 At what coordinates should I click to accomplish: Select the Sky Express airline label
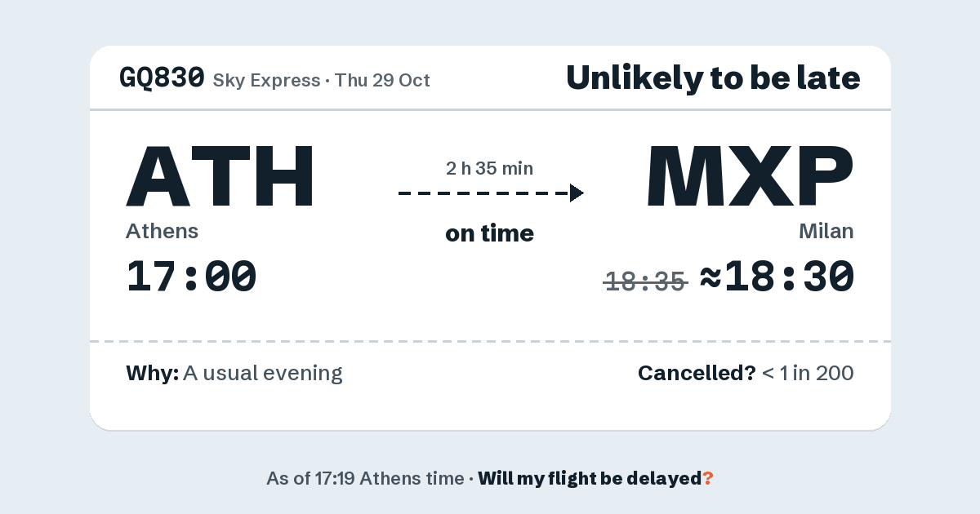coord(266,80)
